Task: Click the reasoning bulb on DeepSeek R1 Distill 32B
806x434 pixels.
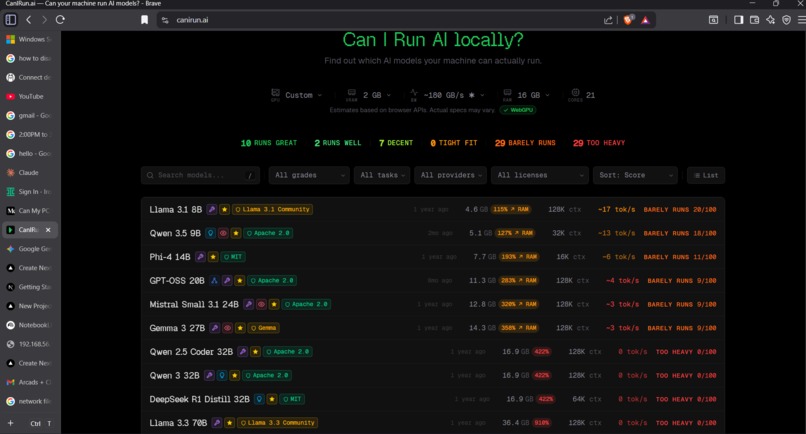Action: point(259,399)
